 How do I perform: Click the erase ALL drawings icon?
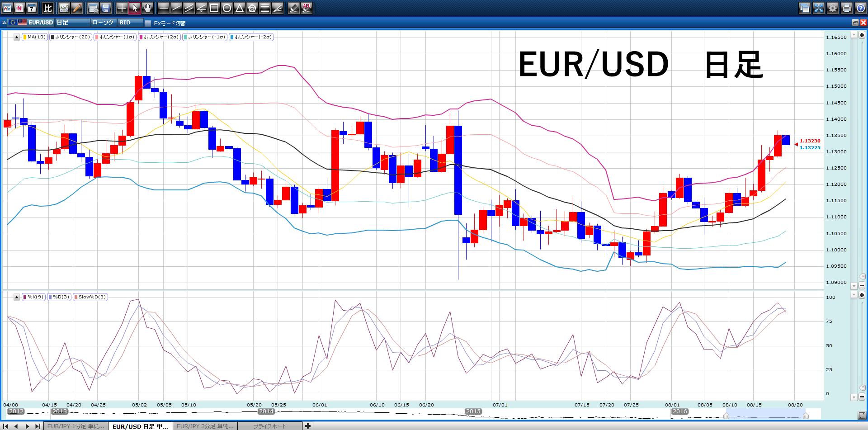pyautogui.click(x=307, y=8)
